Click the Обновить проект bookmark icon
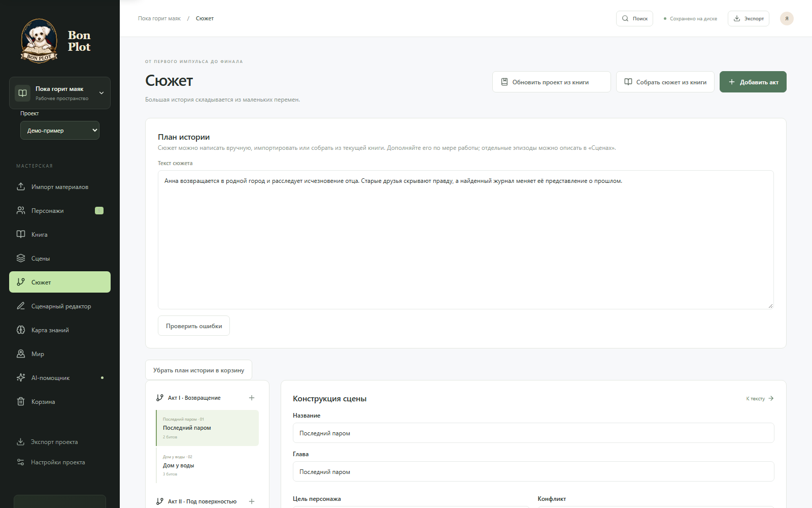This screenshot has height=508, width=812. (504, 82)
